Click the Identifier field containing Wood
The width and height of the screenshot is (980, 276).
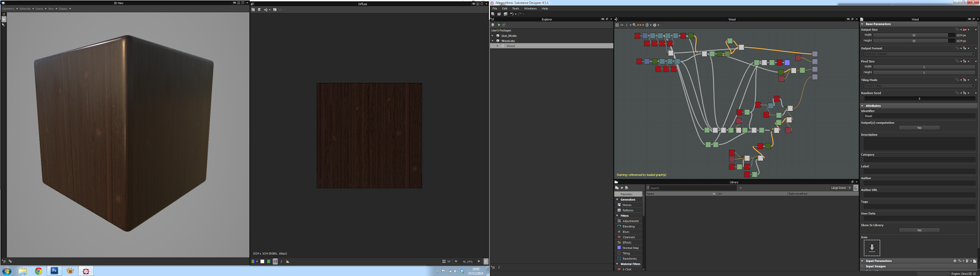click(x=918, y=116)
